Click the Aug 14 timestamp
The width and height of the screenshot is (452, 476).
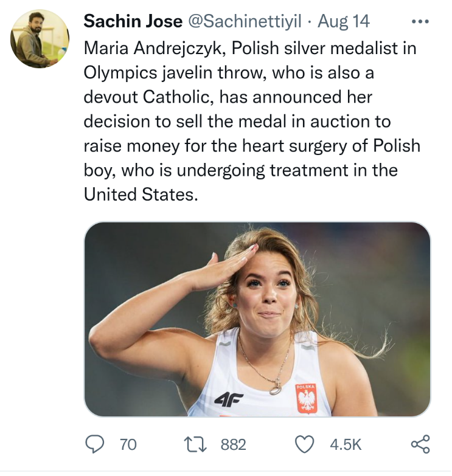click(x=344, y=21)
